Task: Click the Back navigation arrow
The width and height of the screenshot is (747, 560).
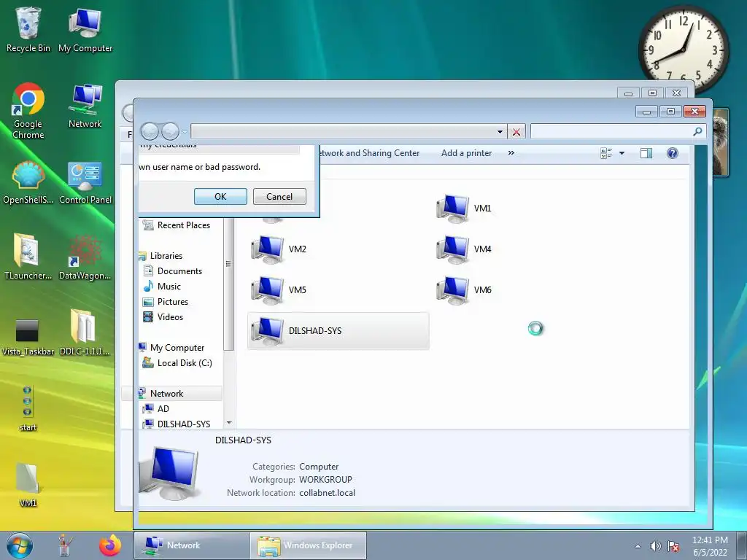Action: (150, 131)
